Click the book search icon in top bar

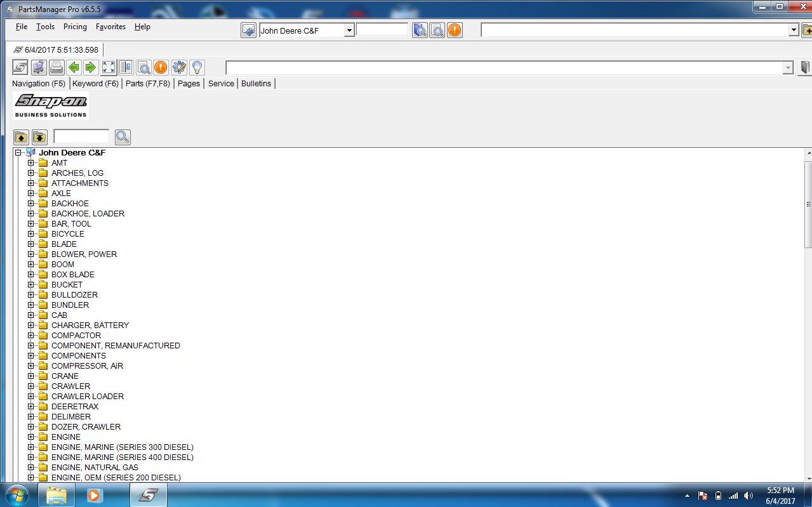point(420,30)
